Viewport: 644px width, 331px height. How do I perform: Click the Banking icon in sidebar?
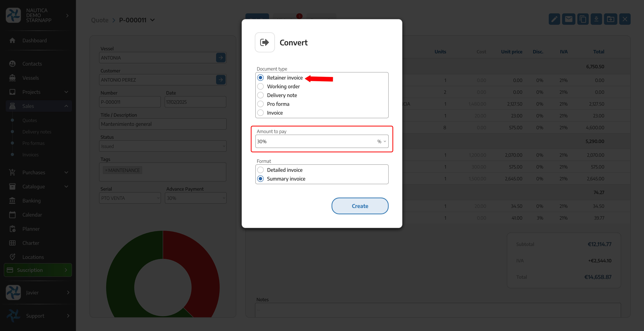coord(12,201)
